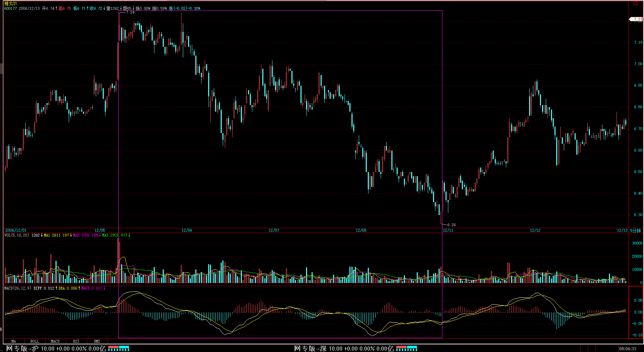Click the 6.26 low price label
644x352 pixels.
(451, 225)
